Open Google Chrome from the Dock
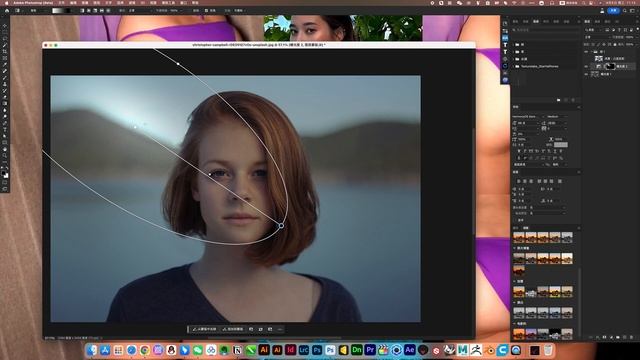The width and height of the screenshot is (640, 360). tap(144, 350)
